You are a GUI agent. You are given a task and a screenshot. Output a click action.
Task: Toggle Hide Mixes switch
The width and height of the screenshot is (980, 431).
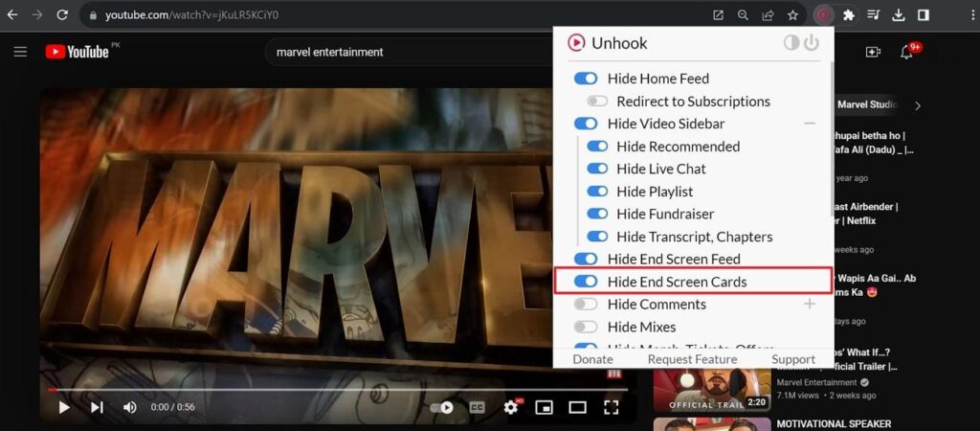(x=586, y=327)
